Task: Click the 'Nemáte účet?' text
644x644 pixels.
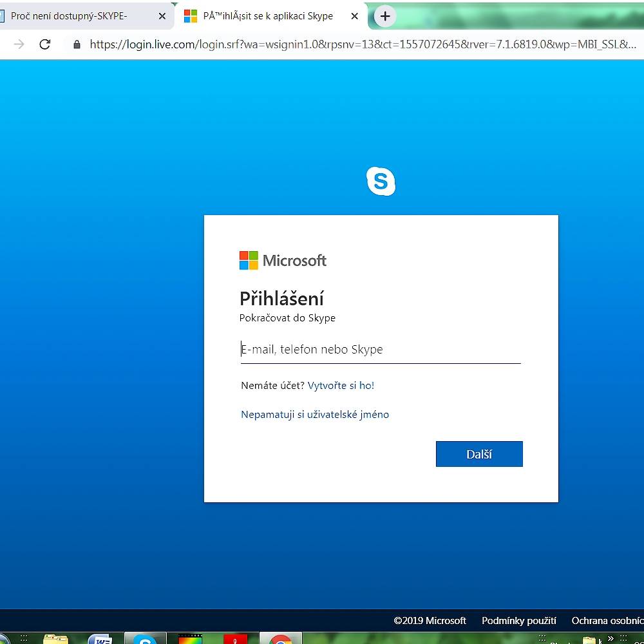Action: pyautogui.click(x=272, y=385)
